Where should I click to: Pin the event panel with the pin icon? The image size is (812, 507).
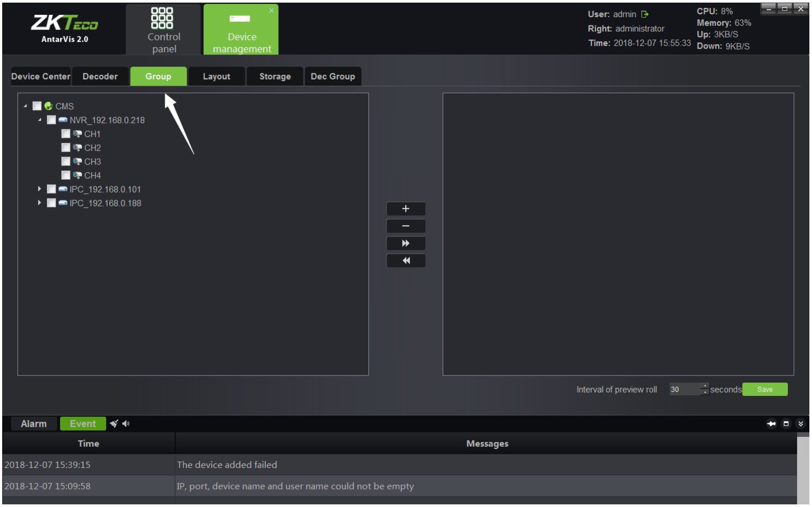(x=771, y=424)
